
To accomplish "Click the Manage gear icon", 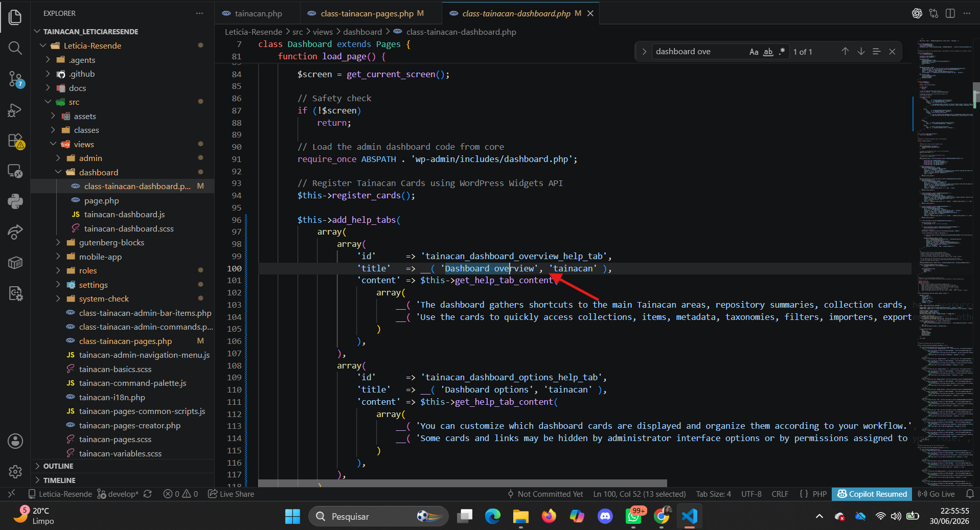I will point(15,471).
